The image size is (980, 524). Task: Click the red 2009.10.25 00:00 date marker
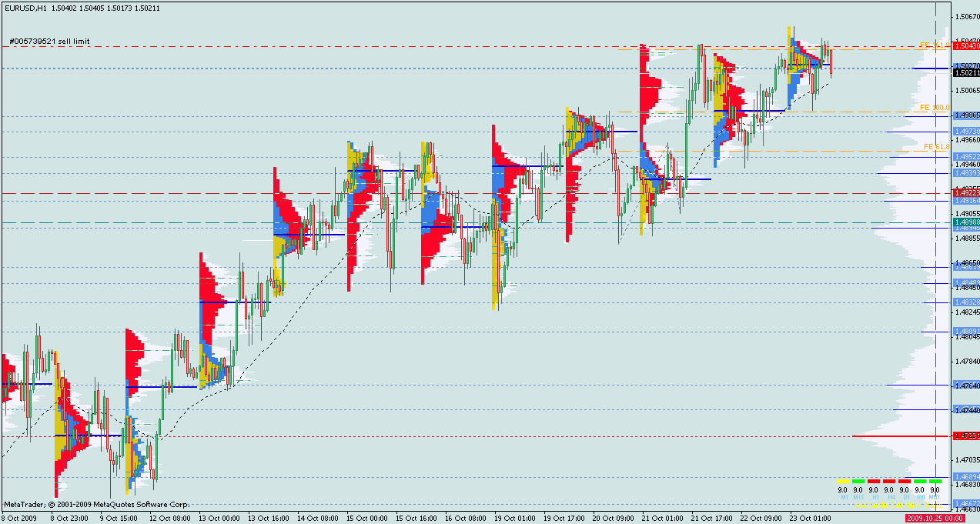click(x=935, y=519)
